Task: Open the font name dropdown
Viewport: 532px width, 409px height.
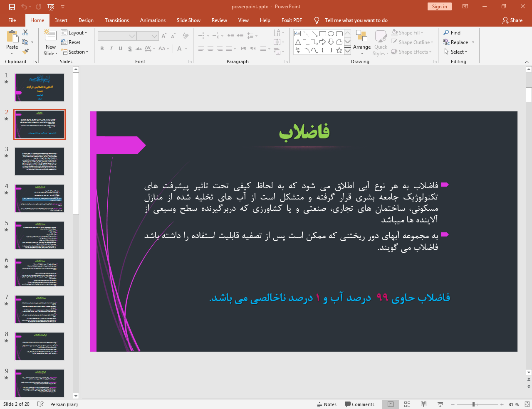Action: (132, 36)
